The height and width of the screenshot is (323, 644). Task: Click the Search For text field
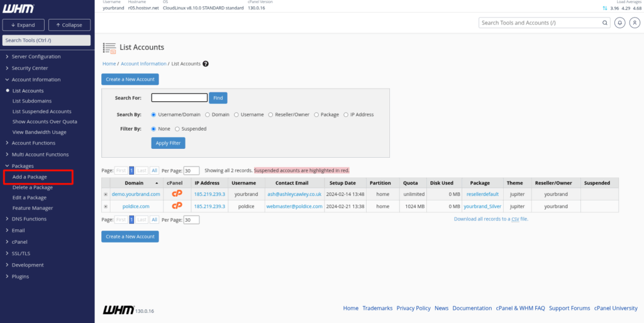tap(179, 98)
